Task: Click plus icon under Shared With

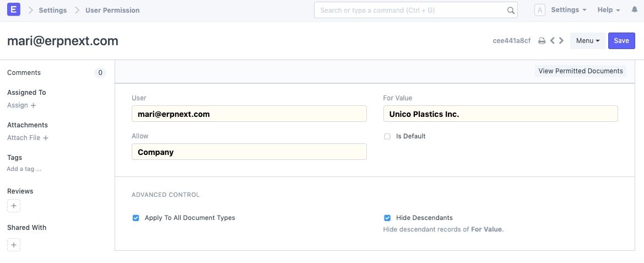Action: coord(14,245)
